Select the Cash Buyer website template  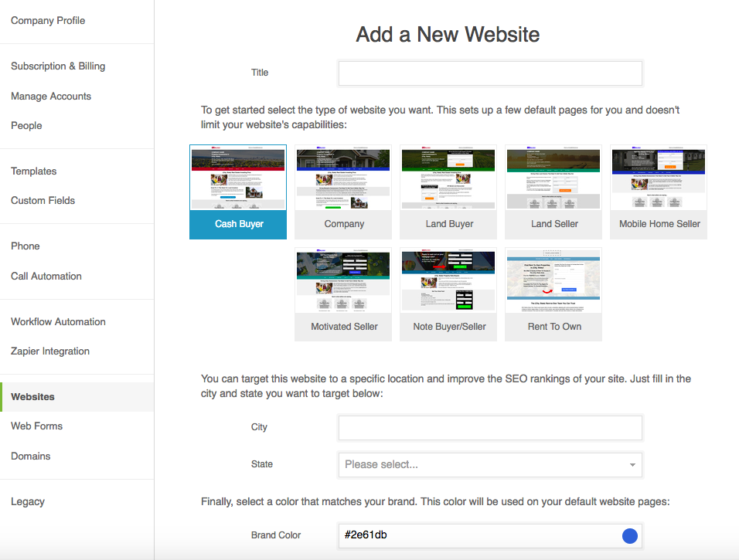(238, 192)
